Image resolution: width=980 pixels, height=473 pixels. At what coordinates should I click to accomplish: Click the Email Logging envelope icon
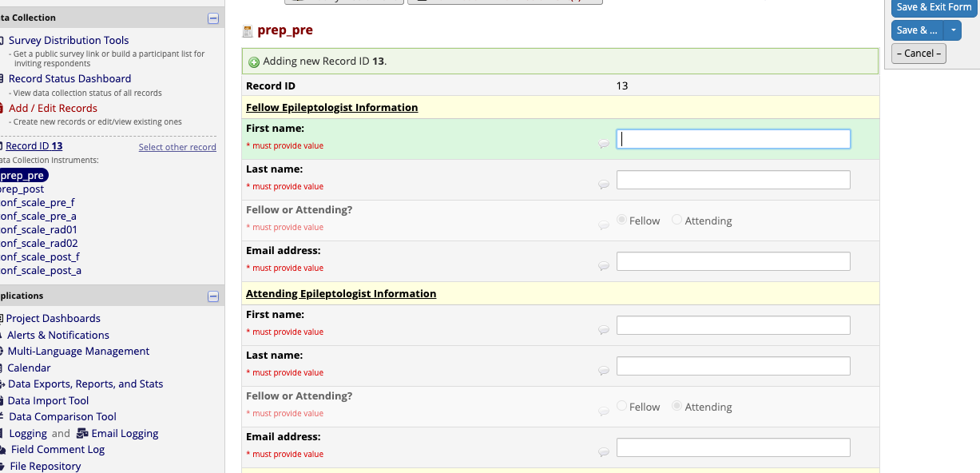tap(82, 434)
